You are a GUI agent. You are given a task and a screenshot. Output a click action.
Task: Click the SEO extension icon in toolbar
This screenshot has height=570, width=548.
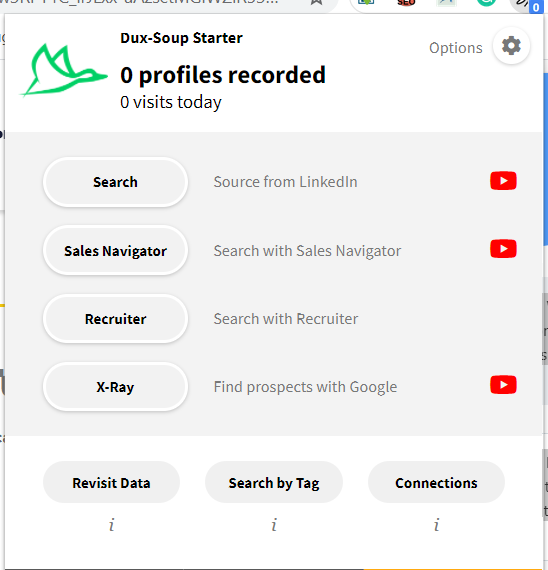click(x=406, y=3)
